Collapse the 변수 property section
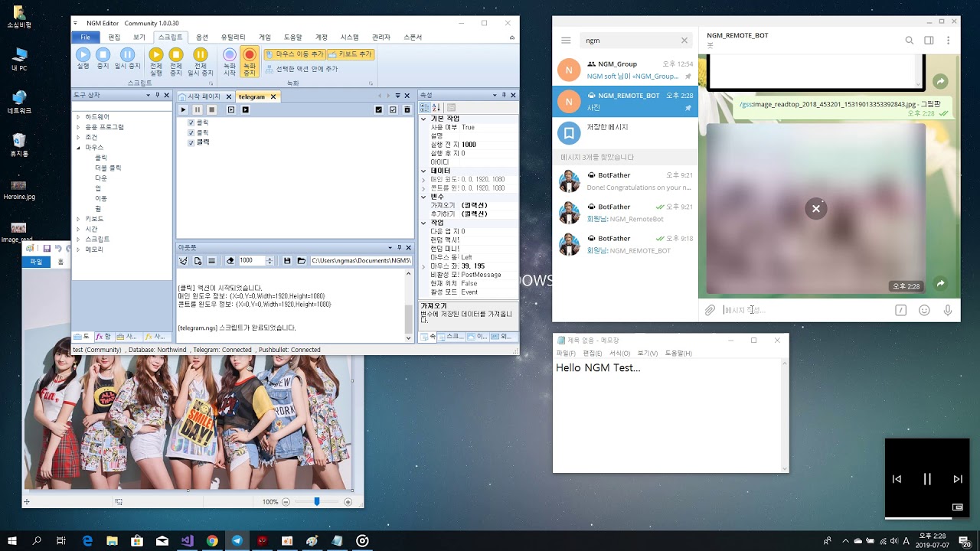980x551 pixels. (423, 197)
